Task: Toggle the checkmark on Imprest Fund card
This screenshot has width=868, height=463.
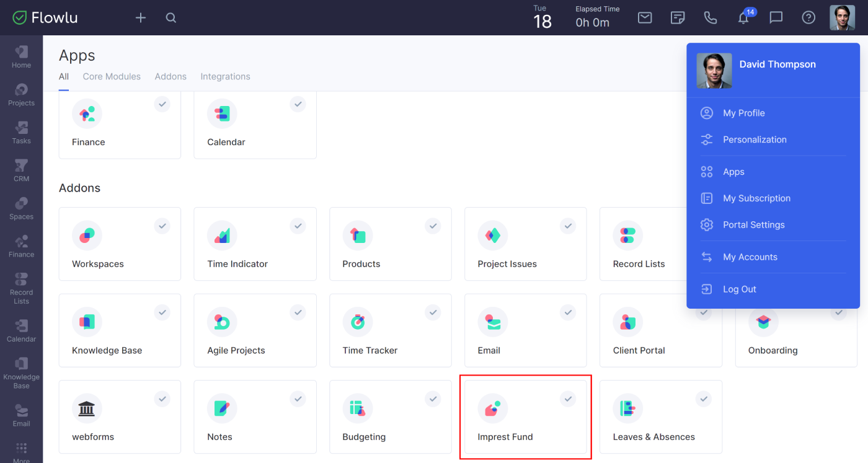Action: click(568, 399)
